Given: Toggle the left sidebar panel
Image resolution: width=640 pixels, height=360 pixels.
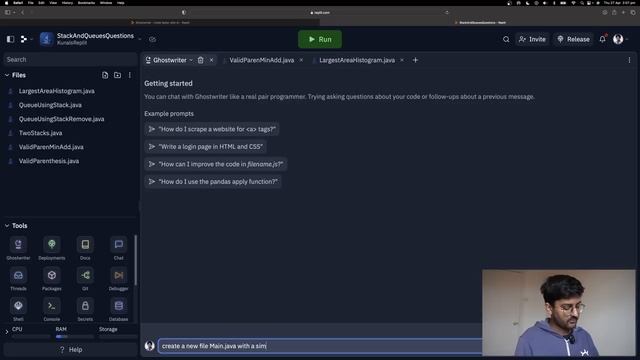Looking at the screenshot, I should tap(11, 39).
